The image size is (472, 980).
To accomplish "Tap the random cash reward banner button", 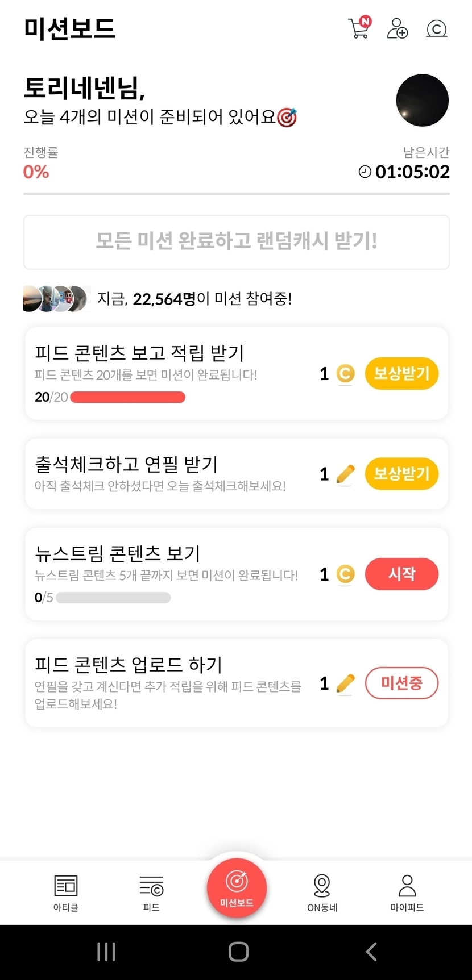I will [236, 241].
